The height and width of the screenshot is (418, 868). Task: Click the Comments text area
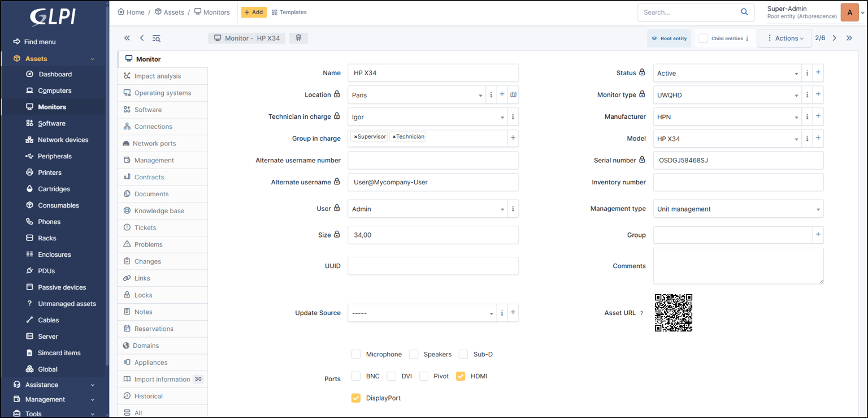tap(738, 266)
